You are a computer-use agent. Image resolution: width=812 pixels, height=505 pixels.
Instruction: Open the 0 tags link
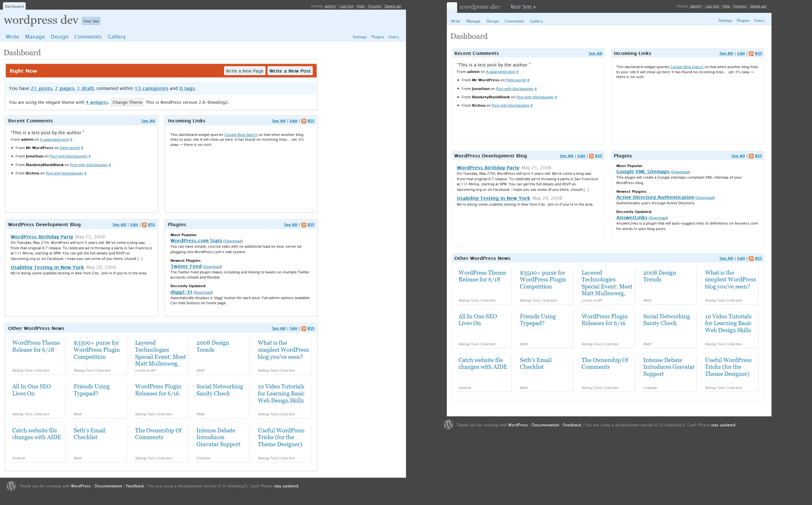click(187, 89)
